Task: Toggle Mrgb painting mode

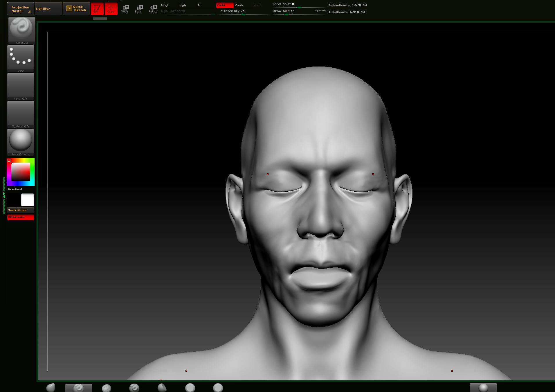Action: (x=165, y=5)
